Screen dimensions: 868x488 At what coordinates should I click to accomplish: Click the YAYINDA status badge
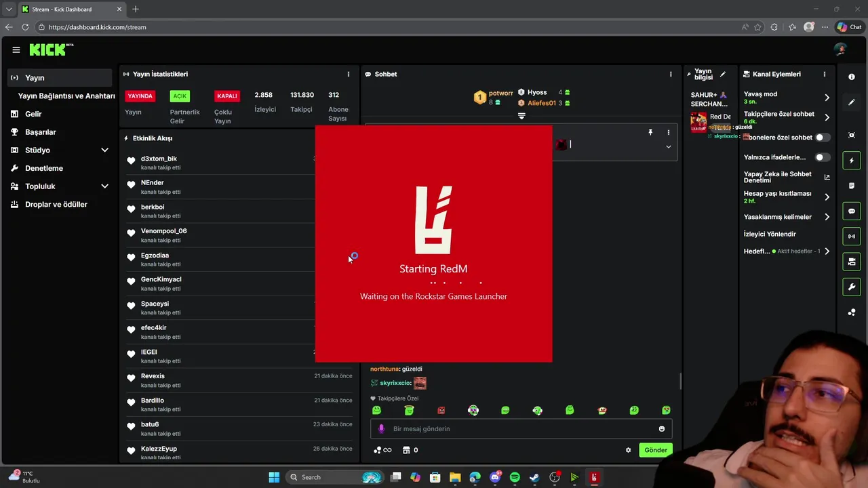tap(140, 96)
